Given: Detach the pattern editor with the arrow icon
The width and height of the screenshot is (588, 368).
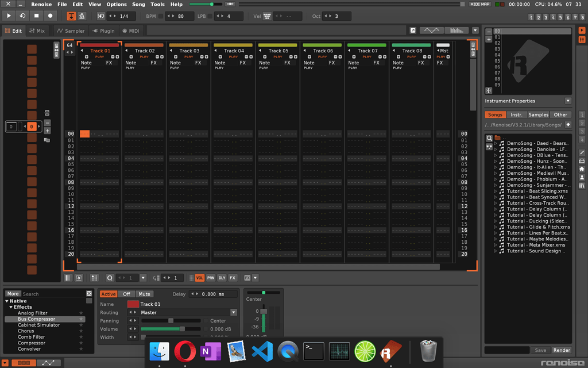Looking at the screenshot, I should tap(413, 30).
